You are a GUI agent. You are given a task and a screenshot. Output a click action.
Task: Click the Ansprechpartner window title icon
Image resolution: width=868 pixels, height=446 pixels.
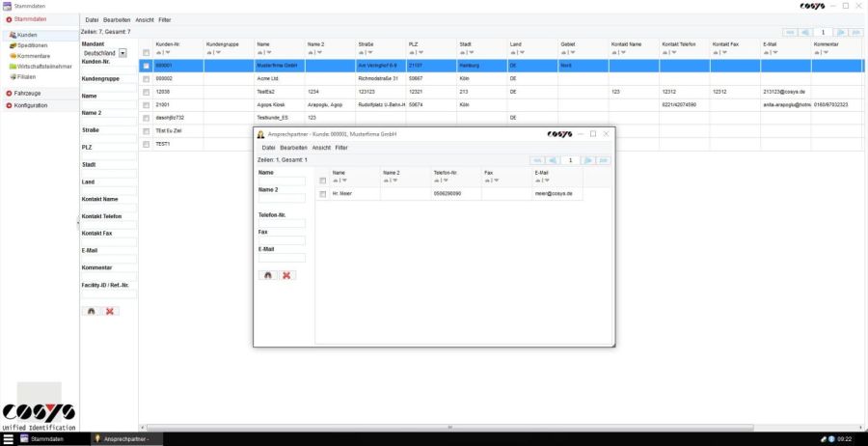pyautogui.click(x=260, y=134)
